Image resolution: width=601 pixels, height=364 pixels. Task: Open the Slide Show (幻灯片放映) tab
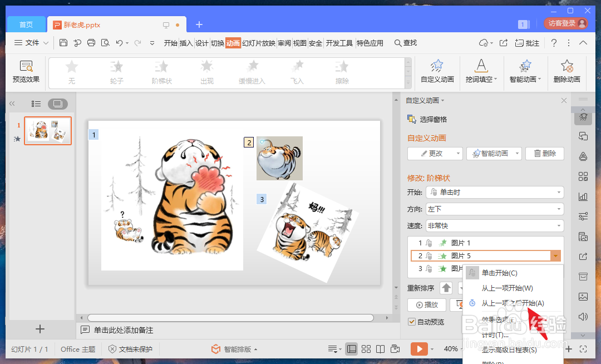pyautogui.click(x=259, y=43)
